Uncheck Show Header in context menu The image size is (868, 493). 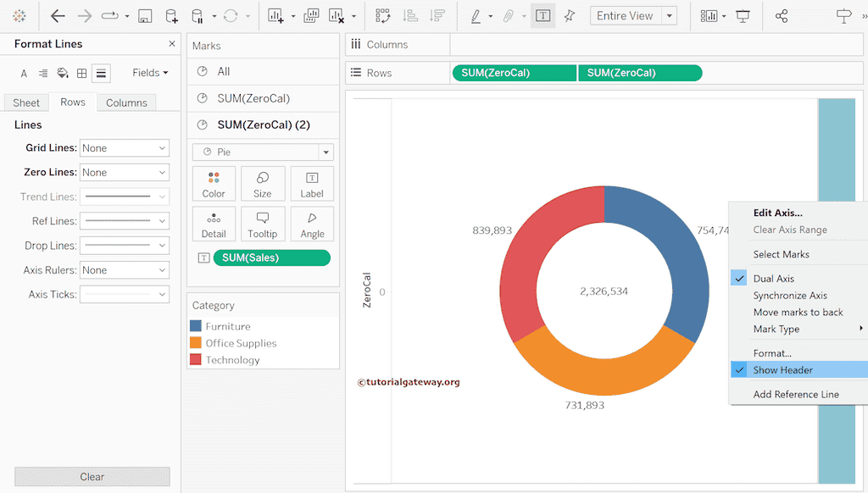[782, 370]
